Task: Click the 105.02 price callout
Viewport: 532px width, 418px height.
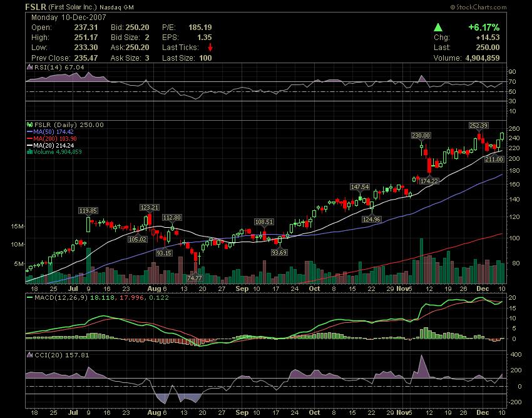Action: pos(138,239)
